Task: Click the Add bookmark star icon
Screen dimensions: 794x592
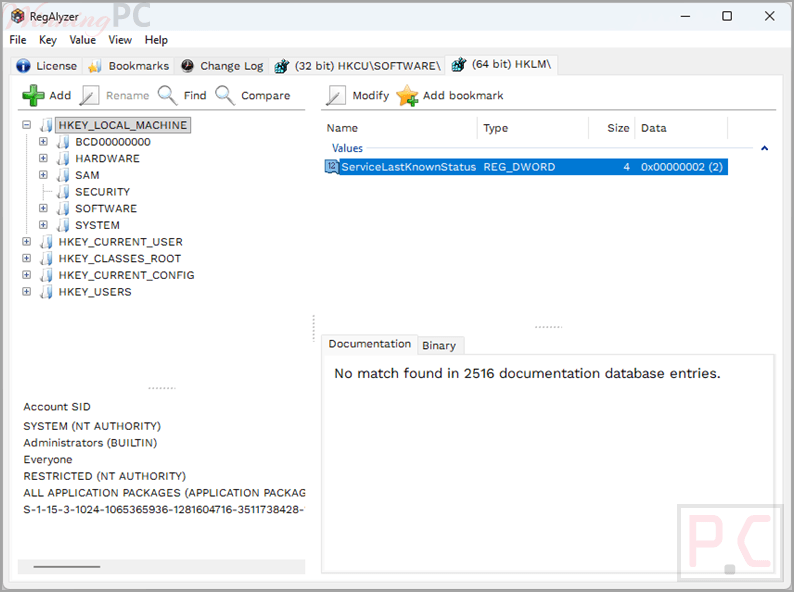Action: [x=408, y=95]
